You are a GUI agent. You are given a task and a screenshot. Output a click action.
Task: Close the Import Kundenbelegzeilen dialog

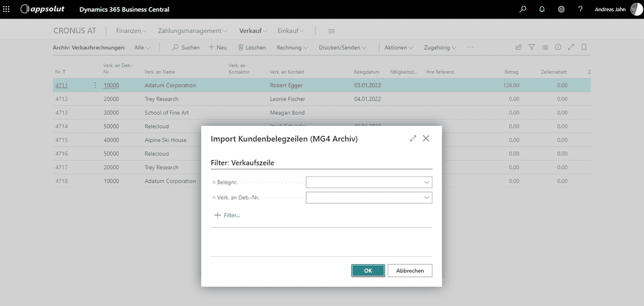coord(426,138)
